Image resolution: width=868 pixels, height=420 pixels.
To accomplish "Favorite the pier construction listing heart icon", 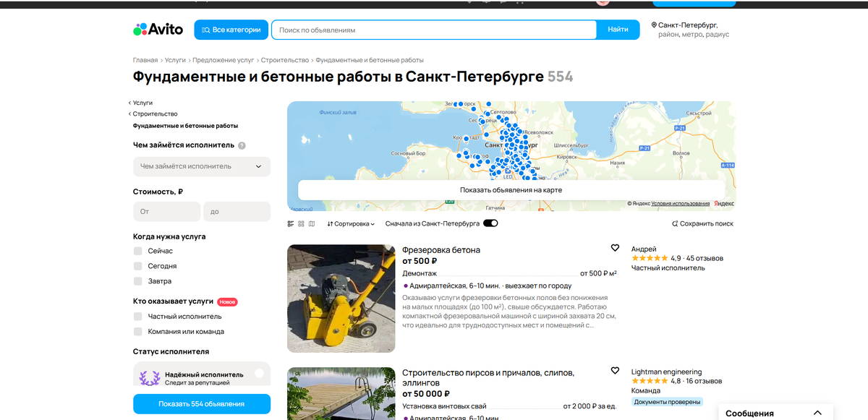I will click(x=616, y=371).
